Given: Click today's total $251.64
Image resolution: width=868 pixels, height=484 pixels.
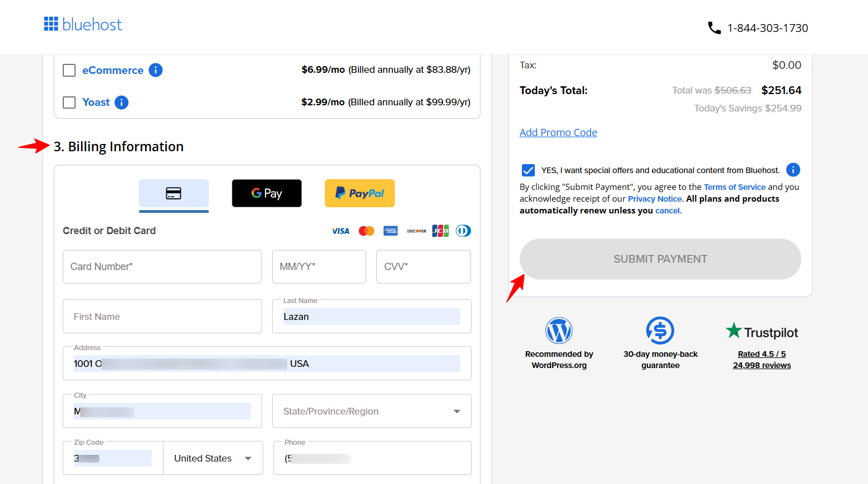Looking at the screenshot, I should coord(781,90).
